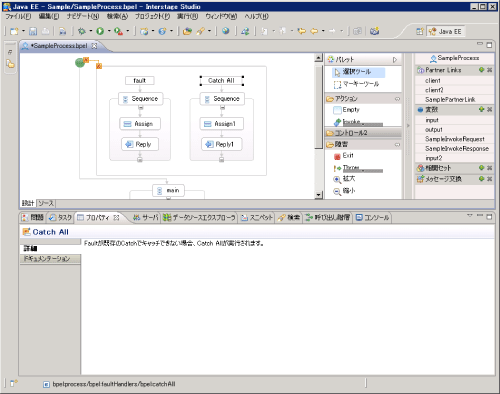Click editor vertical scrollbar down arrow
The width and height of the screenshot is (500, 394).
point(319,195)
